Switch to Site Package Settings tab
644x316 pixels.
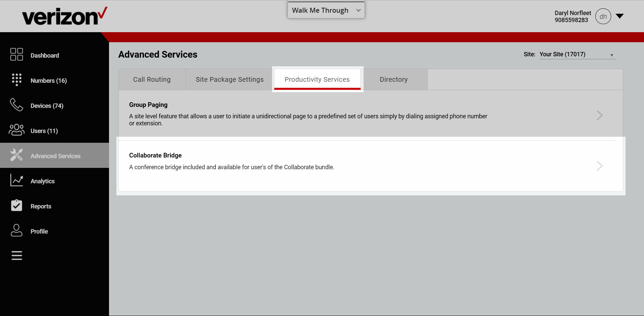pyautogui.click(x=230, y=79)
